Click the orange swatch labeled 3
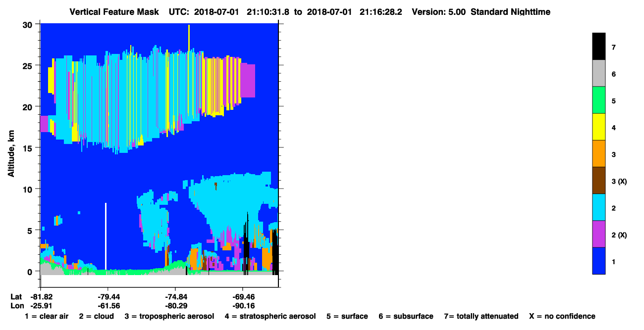This screenshot has width=644, height=330. coord(599,153)
